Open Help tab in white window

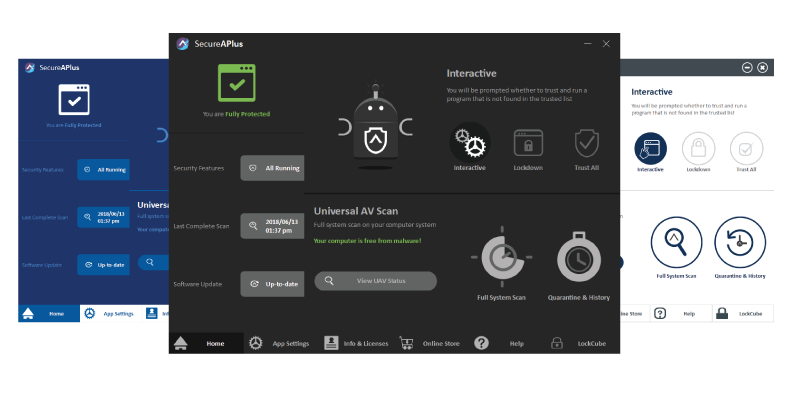pyautogui.click(x=681, y=314)
